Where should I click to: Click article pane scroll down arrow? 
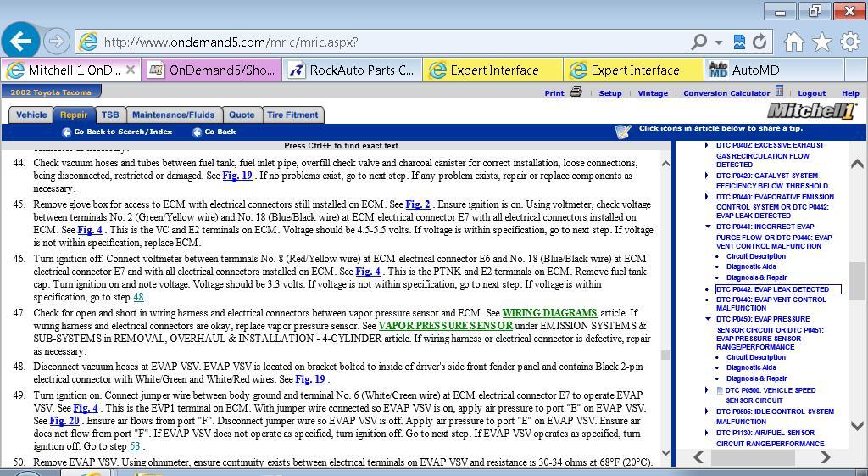tap(666, 453)
